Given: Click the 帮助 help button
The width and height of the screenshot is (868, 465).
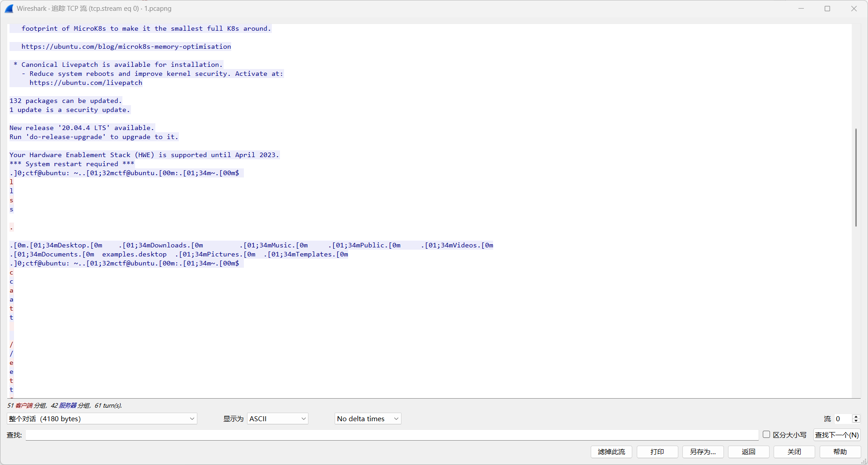Looking at the screenshot, I should click(x=840, y=452).
